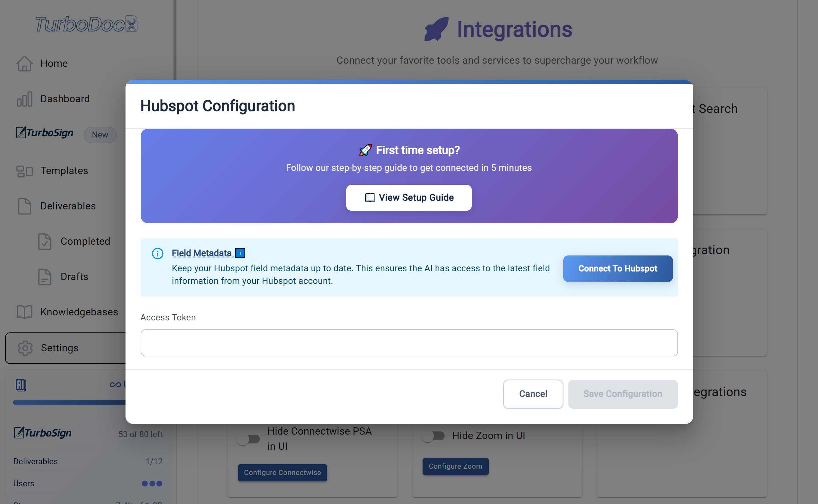Screen dimensions: 818x504
Task: Click the Field Metadata link
Action: tap(202, 253)
